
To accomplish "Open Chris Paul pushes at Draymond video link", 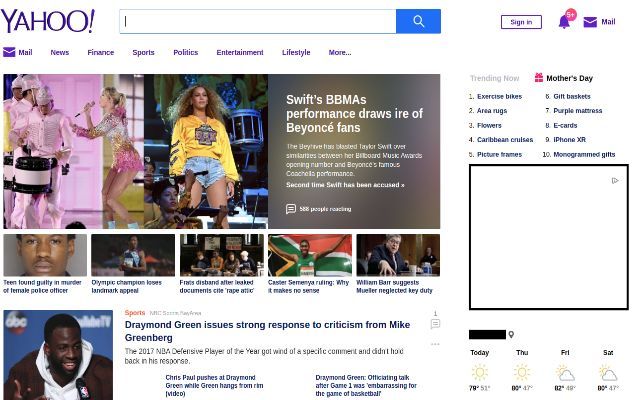I will [x=214, y=385].
